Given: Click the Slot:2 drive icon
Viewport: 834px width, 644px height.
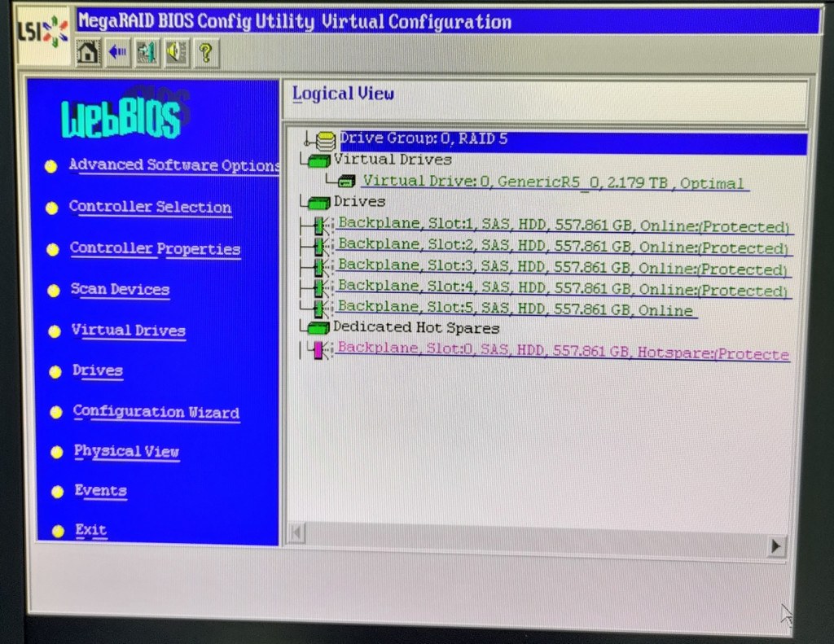Looking at the screenshot, I should (321, 246).
